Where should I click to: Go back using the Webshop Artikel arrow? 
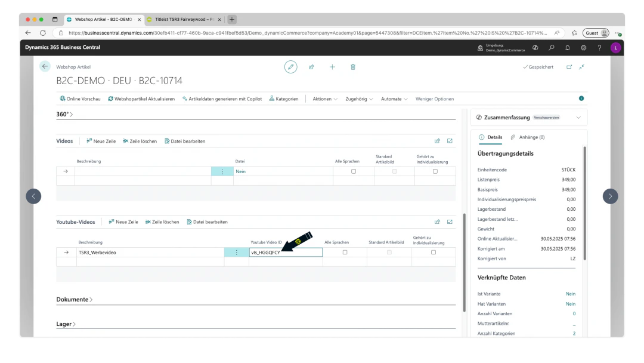(x=45, y=66)
